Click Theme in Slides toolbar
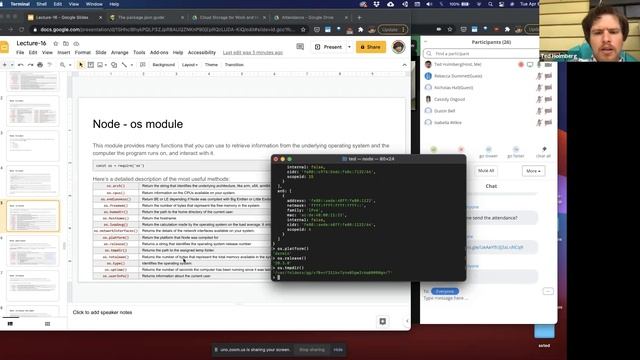The image size is (640, 360). (x=211, y=65)
